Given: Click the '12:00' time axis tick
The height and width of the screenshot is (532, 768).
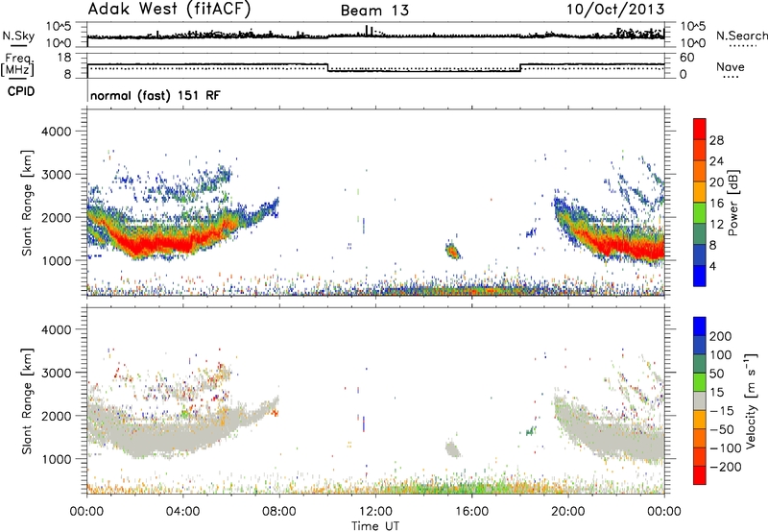Looking at the screenshot, I should click(375, 512).
